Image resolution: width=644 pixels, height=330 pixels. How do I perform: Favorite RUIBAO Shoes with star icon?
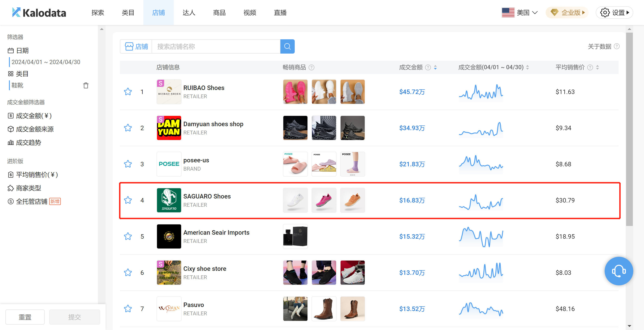click(128, 92)
